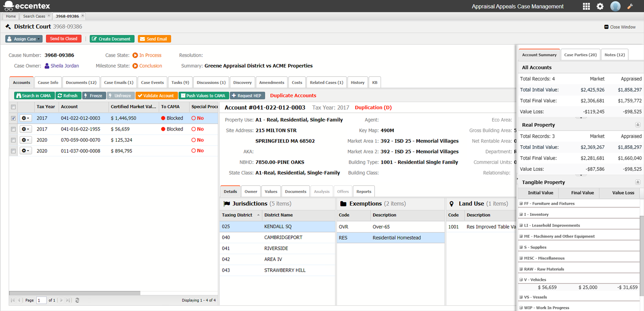This screenshot has width=644, height=311.
Task: Click the wrench tool icon
Action: (x=630, y=6)
